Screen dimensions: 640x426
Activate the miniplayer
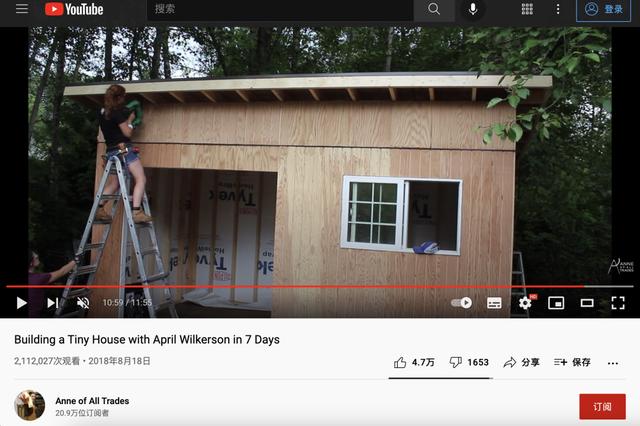point(556,303)
